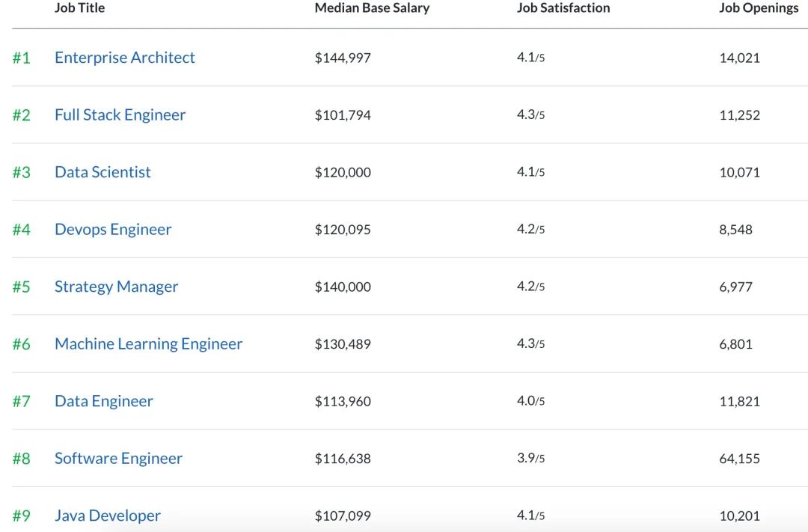Click the $144,997 salary value

click(343, 58)
